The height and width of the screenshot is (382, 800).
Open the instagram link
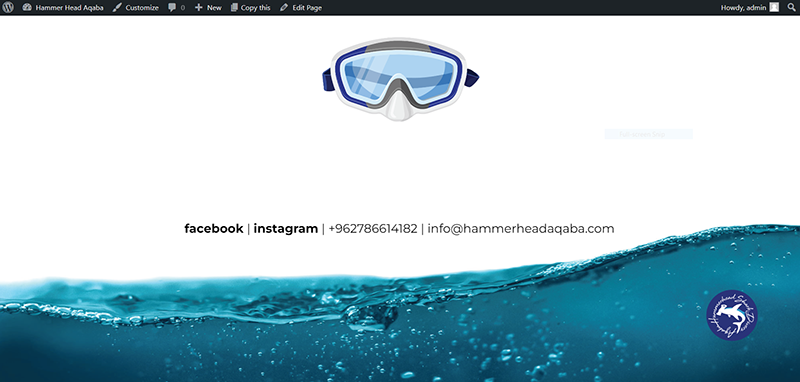click(286, 228)
